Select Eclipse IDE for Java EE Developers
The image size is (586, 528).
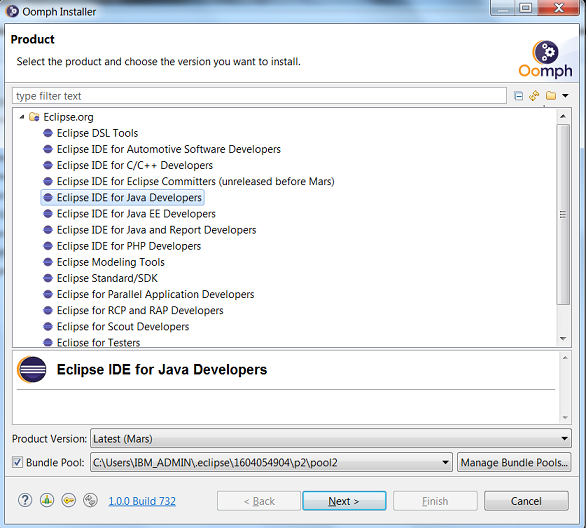[136, 214]
